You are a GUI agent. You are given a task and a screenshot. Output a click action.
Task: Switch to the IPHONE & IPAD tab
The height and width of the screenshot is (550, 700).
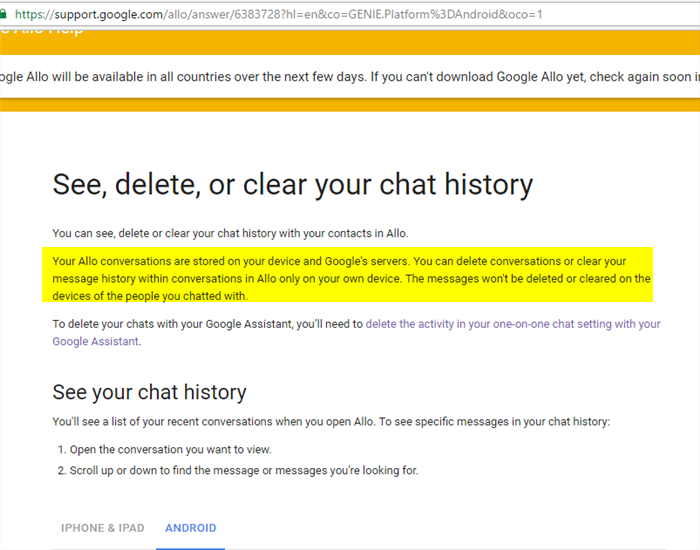(x=103, y=528)
